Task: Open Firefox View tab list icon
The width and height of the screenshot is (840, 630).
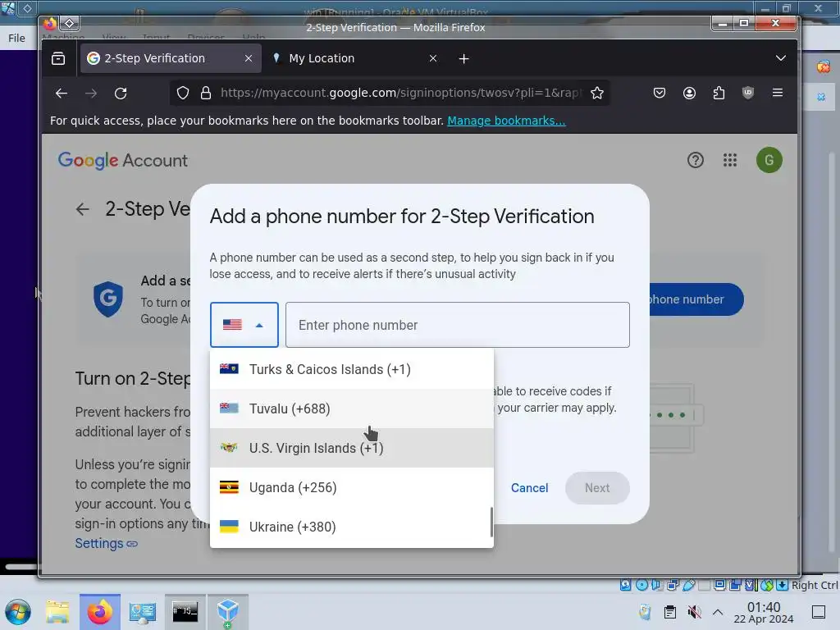Action: [58, 58]
